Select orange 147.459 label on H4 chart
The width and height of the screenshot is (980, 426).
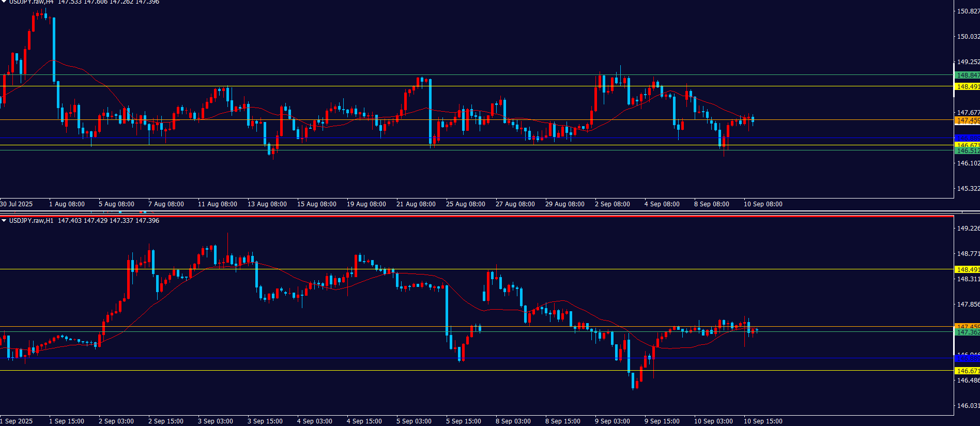(967, 120)
